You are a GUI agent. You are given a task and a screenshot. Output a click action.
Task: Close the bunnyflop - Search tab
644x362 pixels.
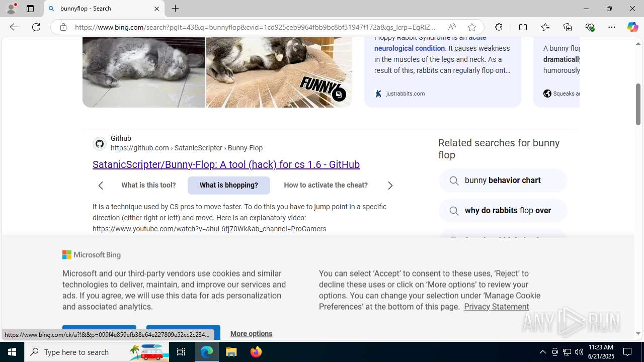coord(156,9)
